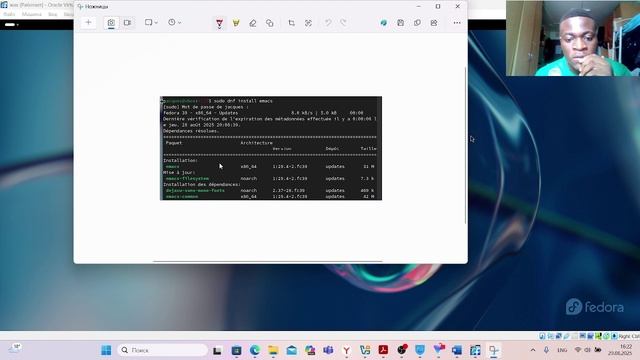Image resolution: width=640 pixels, height=360 pixels.
Task: Expand the hidden system tray icons chevron
Action: click(533, 350)
